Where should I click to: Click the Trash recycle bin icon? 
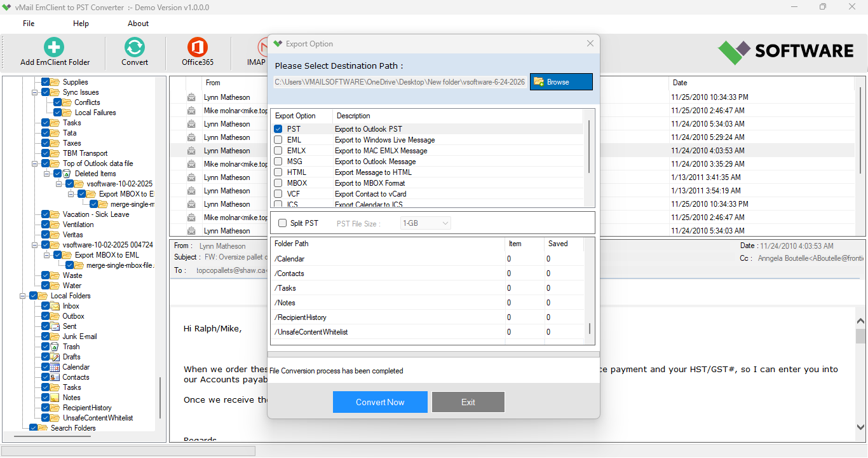[55, 347]
